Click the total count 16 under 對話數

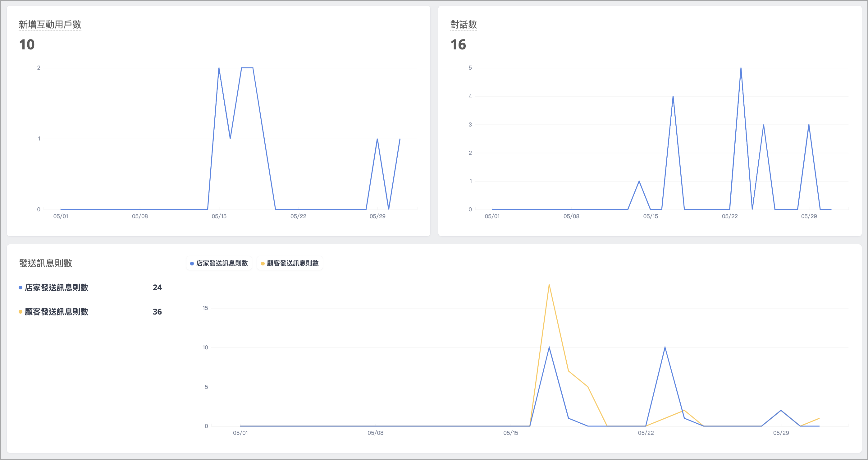click(x=458, y=44)
